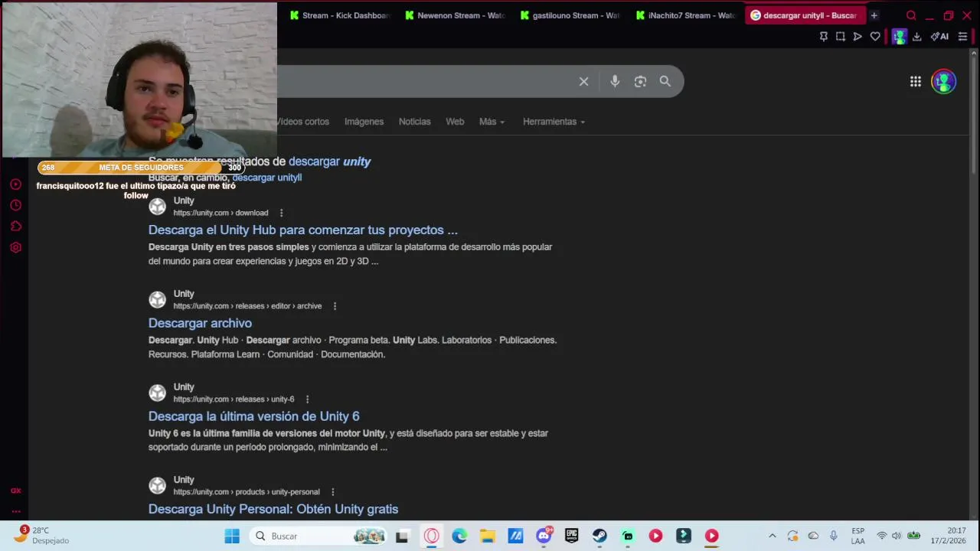Open Opera GX tab search icon
Image resolution: width=980 pixels, height=551 pixels.
pyautogui.click(x=911, y=15)
